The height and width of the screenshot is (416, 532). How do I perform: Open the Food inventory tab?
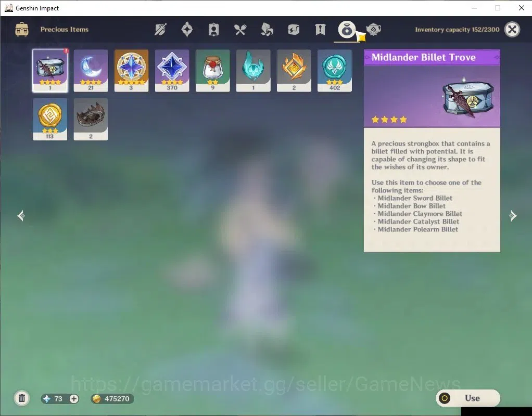(240, 30)
